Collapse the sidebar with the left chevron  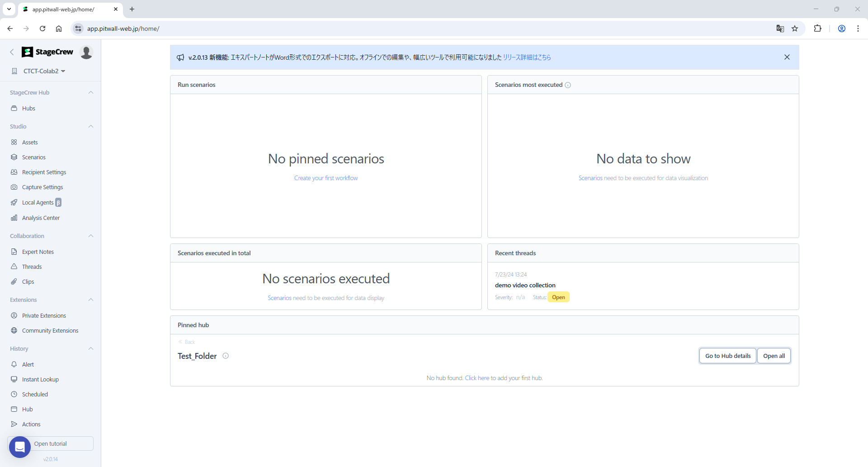click(12, 52)
